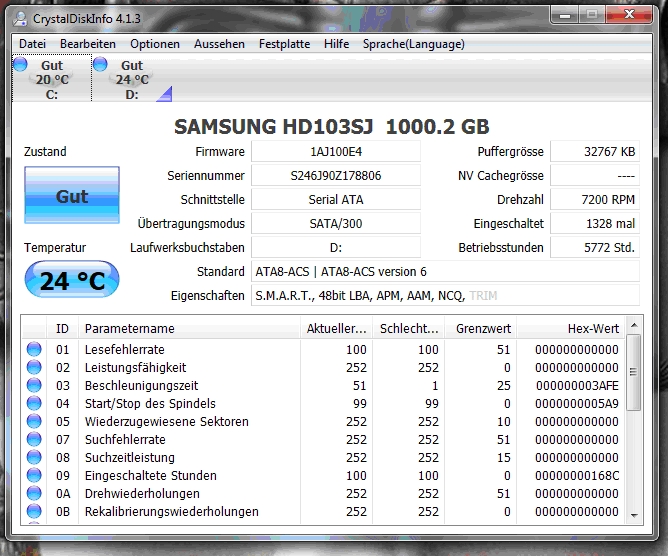The image size is (668, 556).
Task: Click the status orb for Suchzeitleistung
Action: click(x=34, y=457)
